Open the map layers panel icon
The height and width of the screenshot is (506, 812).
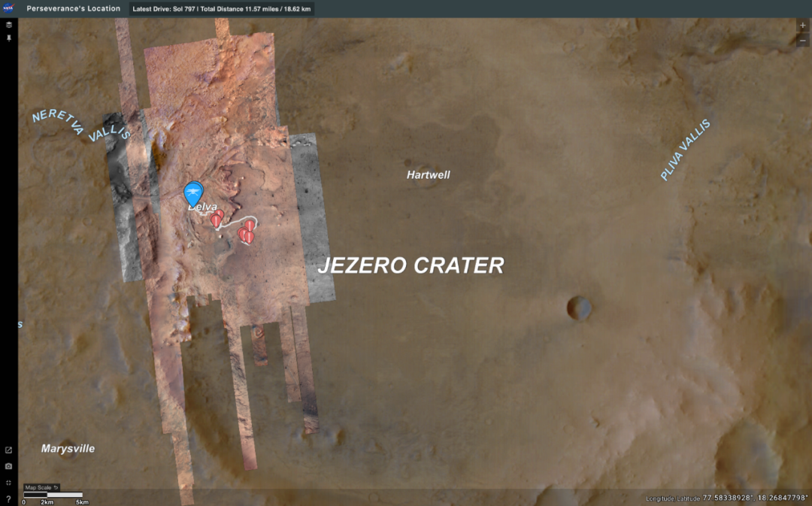(9, 24)
